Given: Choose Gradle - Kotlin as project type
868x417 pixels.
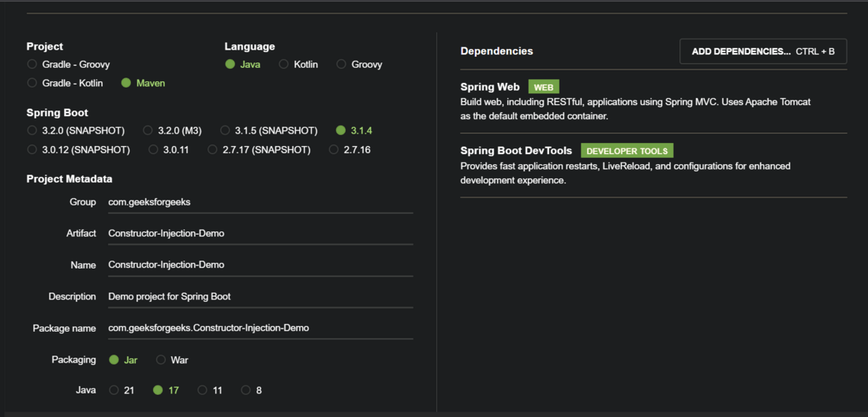Looking at the screenshot, I should tap(32, 83).
